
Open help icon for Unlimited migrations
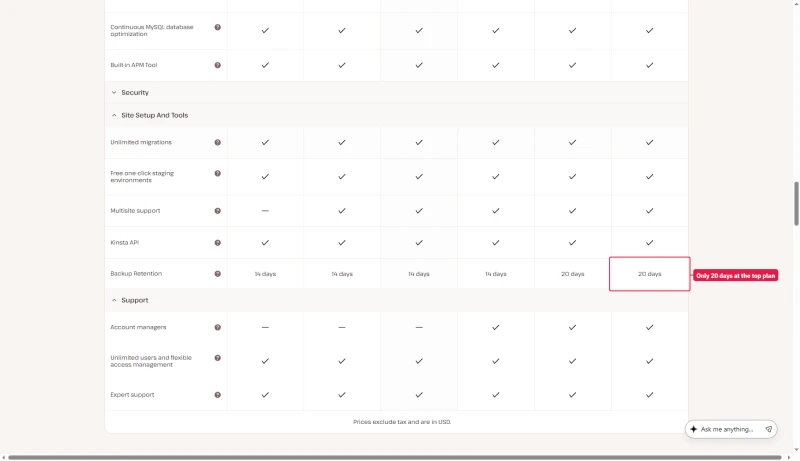point(217,142)
